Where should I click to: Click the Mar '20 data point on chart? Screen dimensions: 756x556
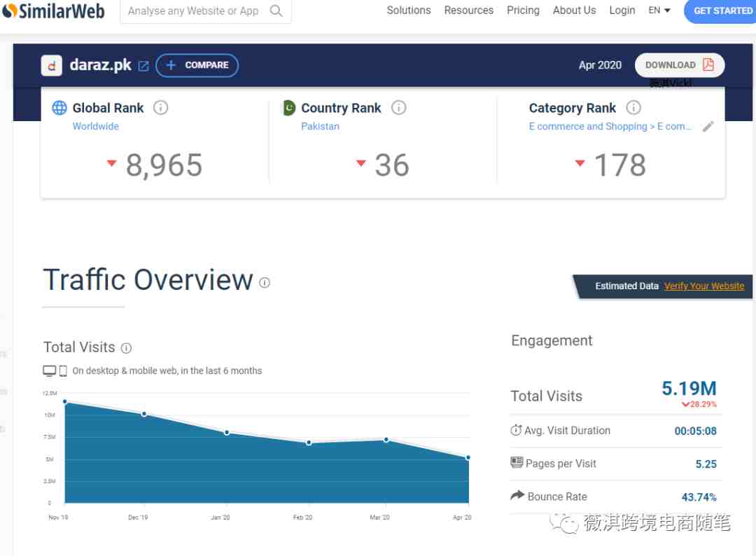(386, 440)
